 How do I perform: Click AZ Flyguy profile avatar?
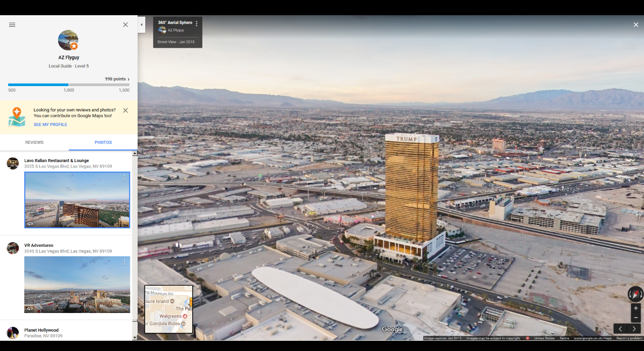68,40
